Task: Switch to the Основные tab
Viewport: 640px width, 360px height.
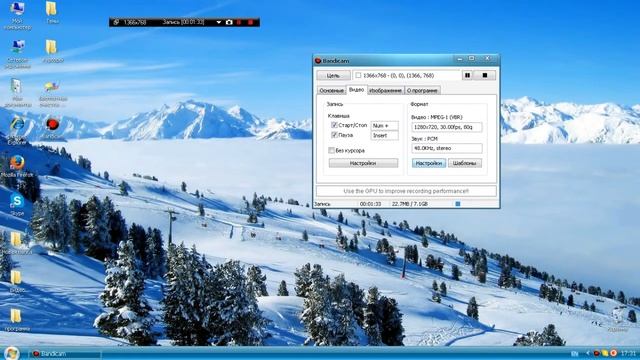Action: (x=331, y=91)
